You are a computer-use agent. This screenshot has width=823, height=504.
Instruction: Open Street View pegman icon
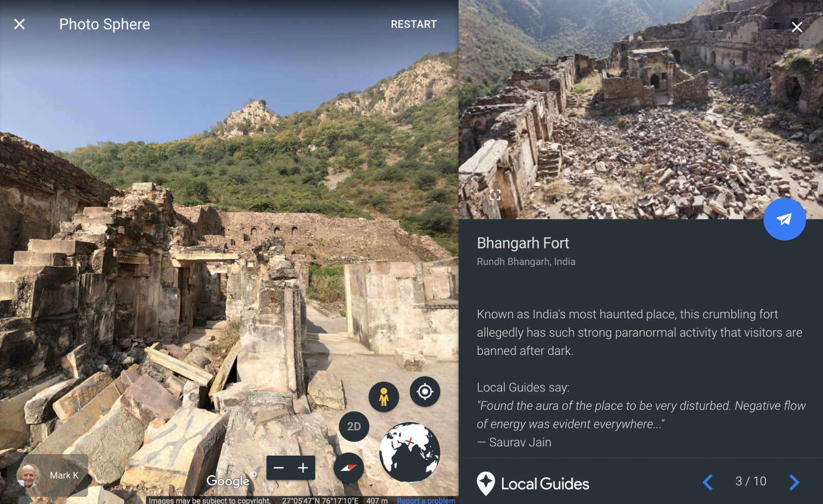click(x=384, y=397)
